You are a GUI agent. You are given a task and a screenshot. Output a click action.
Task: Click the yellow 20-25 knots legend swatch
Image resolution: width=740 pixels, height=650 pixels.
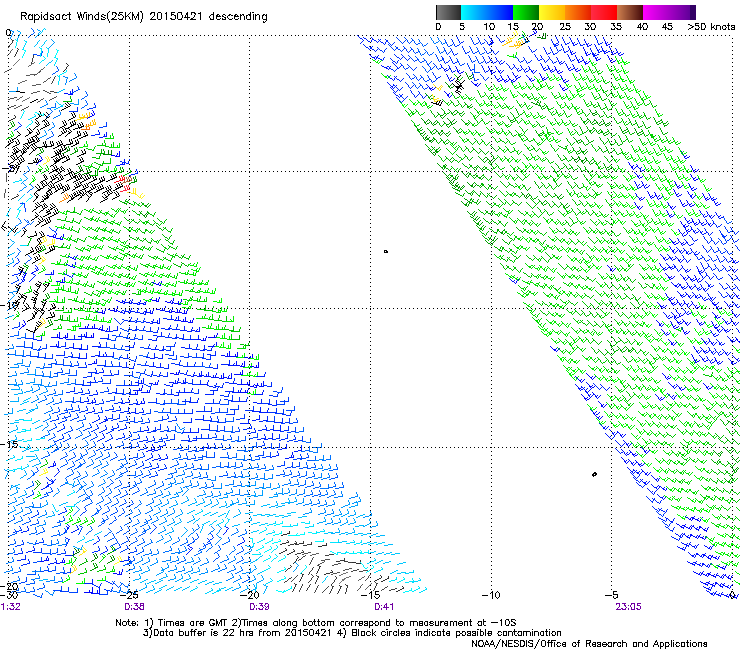point(552,12)
